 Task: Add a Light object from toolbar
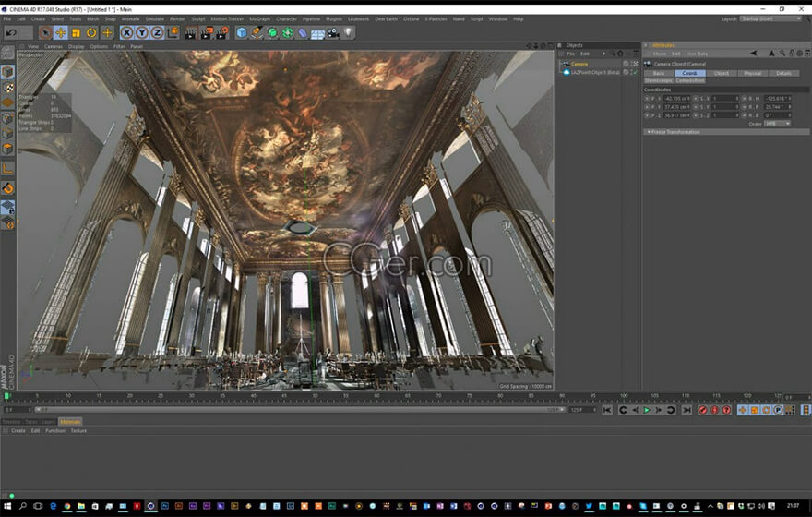(x=348, y=32)
